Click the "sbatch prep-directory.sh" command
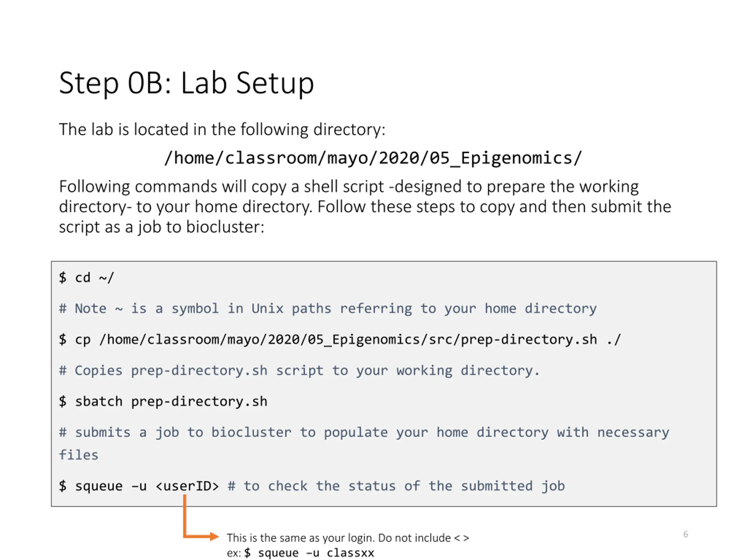This screenshot has width=747, height=560. point(171,402)
